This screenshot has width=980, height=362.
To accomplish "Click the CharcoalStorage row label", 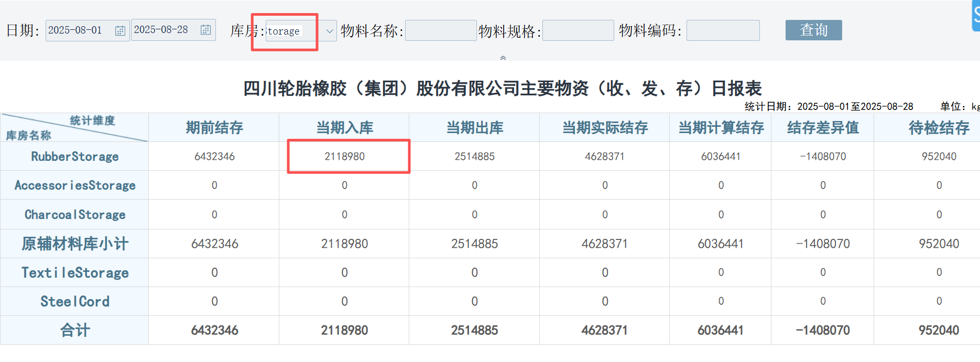I will pyautogui.click(x=75, y=215).
